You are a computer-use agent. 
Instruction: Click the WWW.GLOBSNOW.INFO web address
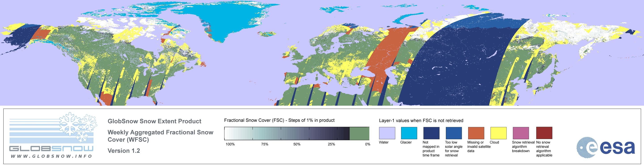(x=51, y=156)
